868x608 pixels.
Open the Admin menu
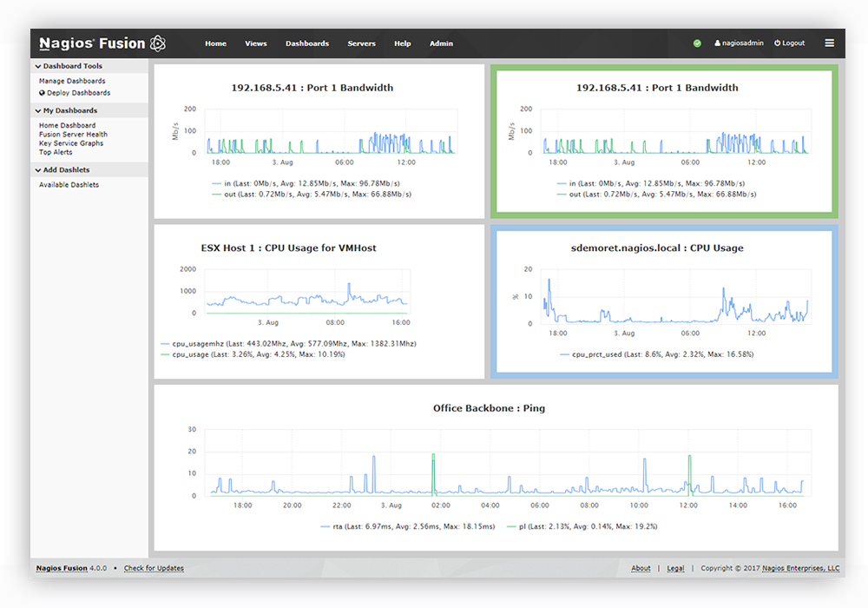(441, 43)
